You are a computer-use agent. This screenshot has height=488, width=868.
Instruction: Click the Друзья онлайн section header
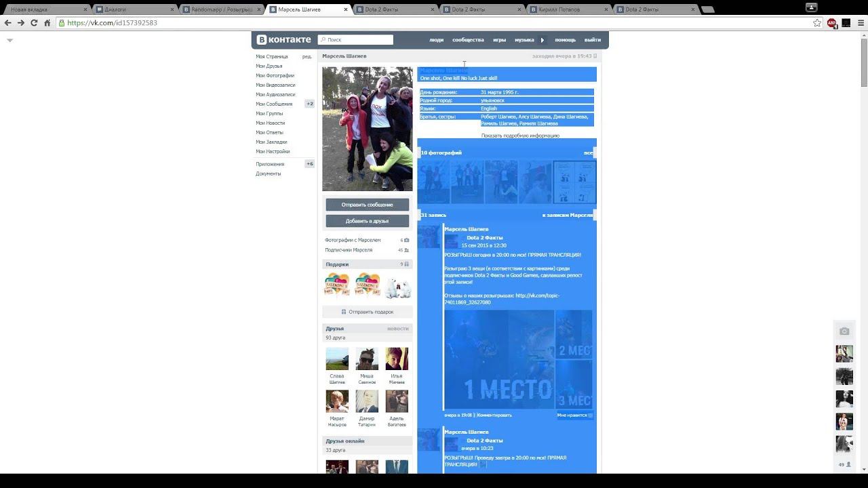pos(367,441)
